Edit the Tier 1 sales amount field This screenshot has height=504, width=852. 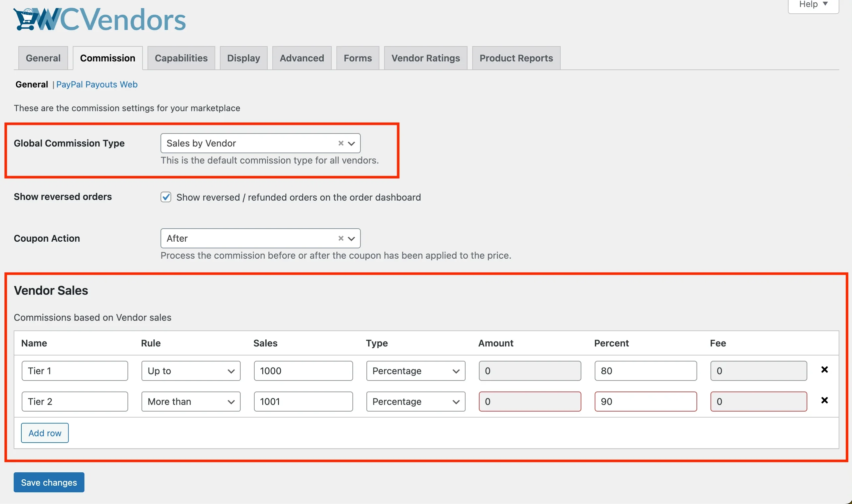[x=303, y=370]
